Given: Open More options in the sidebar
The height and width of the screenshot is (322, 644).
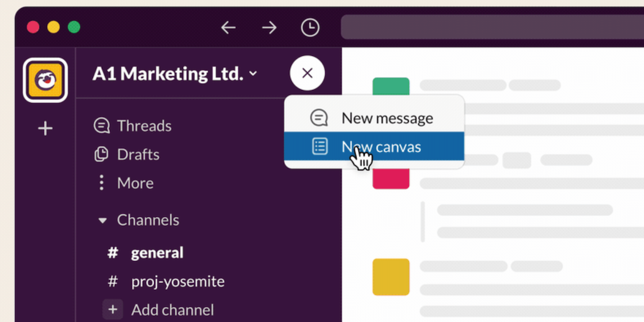Looking at the screenshot, I should [x=125, y=183].
